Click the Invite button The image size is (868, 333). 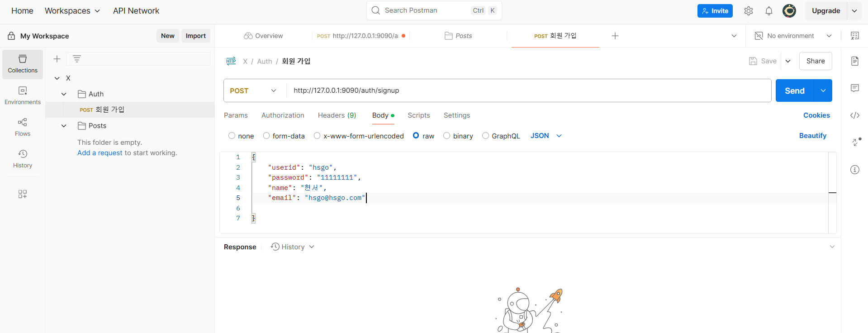tap(715, 11)
